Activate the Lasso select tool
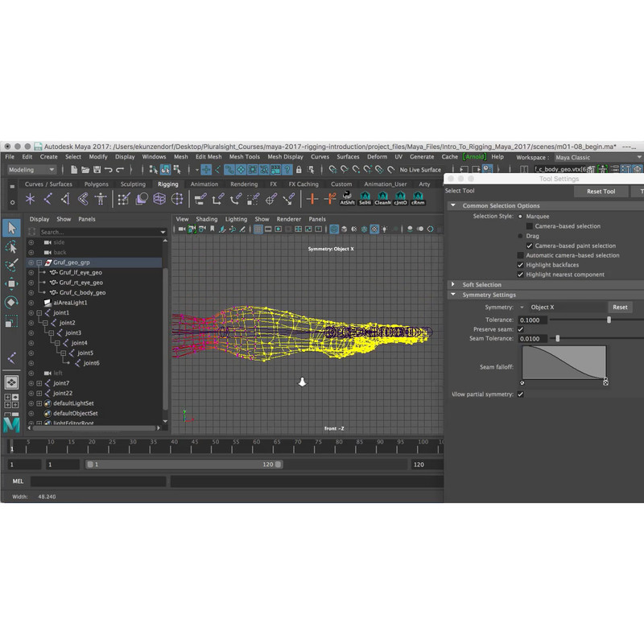Screen dimensions: 644x644 tap(11, 247)
